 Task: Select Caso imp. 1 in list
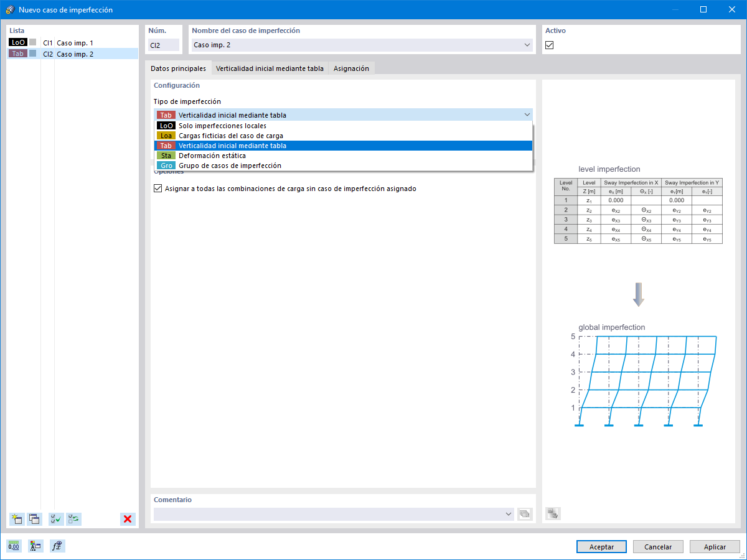point(72,43)
